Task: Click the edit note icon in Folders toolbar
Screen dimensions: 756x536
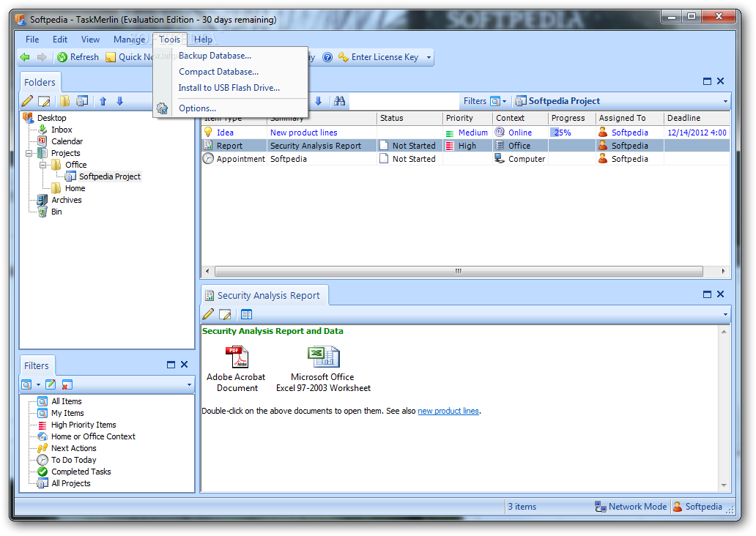Action: pyautogui.click(x=44, y=101)
